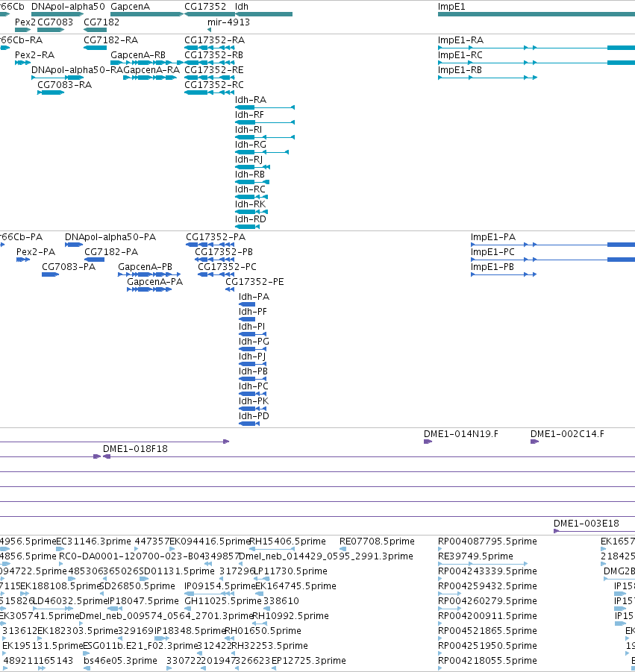This screenshot has height=672, width=635.
Task: Select the small mir-4913 arrow glyph
Action: coord(209,30)
